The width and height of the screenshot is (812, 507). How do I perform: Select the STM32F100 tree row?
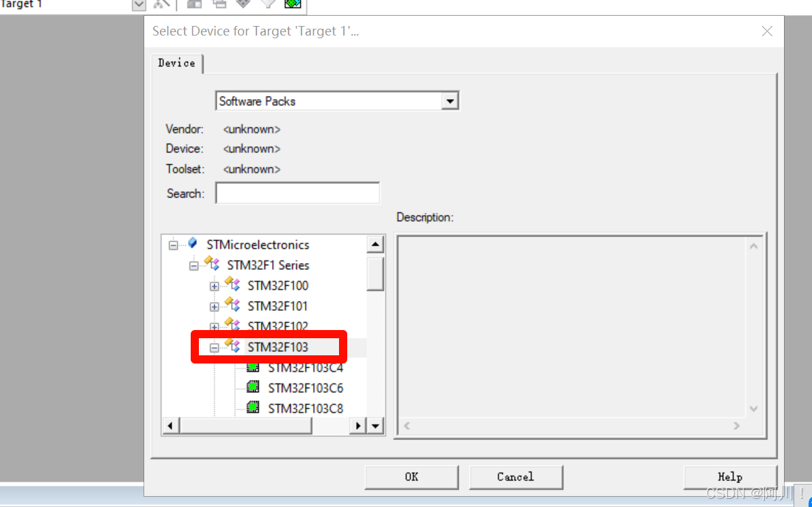tap(278, 286)
